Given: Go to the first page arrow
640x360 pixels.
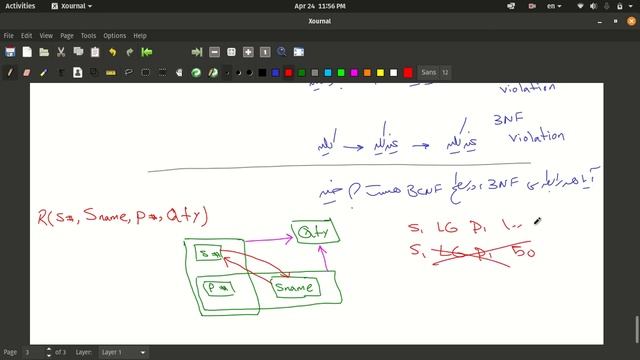Looking at the screenshot, I should 147,52.
